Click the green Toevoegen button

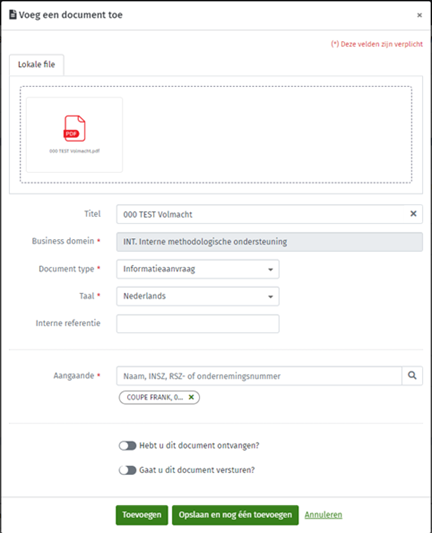(x=142, y=515)
